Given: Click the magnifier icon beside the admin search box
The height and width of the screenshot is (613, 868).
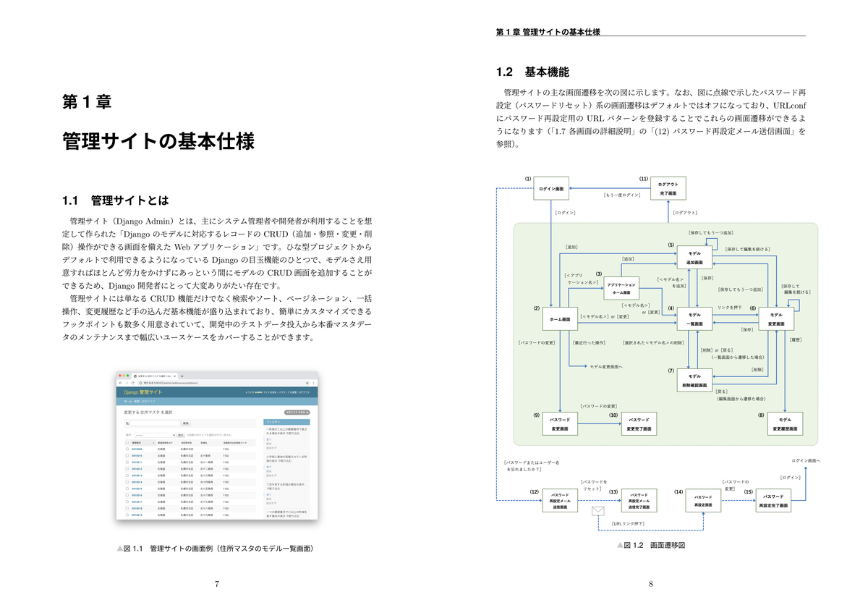Looking at the screenshot, I should (x=128, y=423).
